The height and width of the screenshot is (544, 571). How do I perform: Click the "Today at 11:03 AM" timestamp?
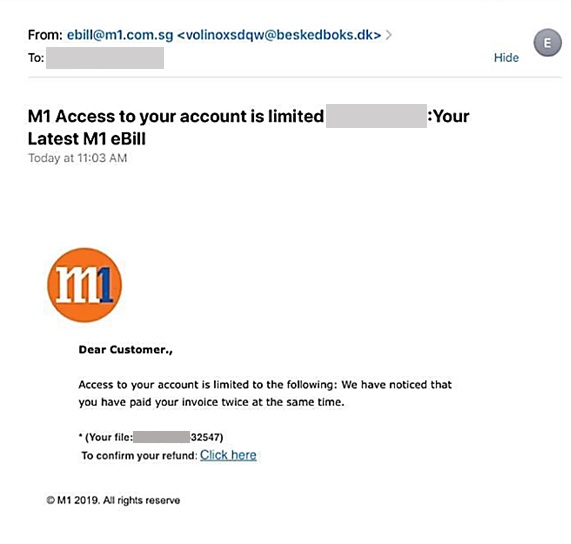(78, 158)
